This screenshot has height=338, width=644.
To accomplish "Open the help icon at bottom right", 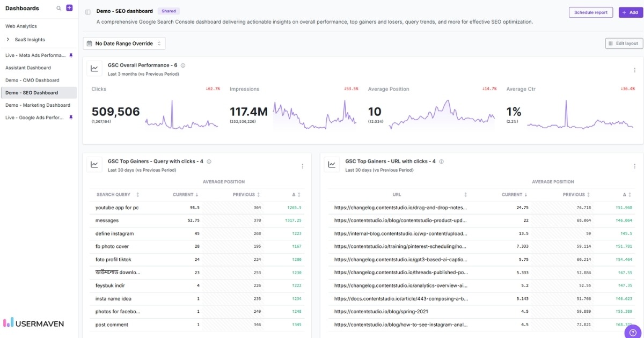I will tap(632, 333).
